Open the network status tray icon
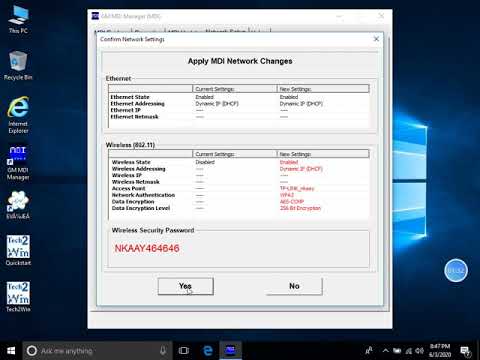The width and height of the screenshot is (480, 360). [409, 351]
